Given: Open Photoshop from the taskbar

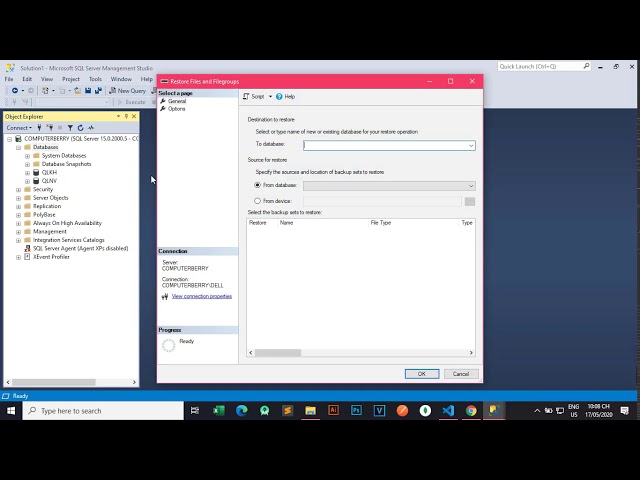Looking at the screenshot, I should tap(356, 411).
